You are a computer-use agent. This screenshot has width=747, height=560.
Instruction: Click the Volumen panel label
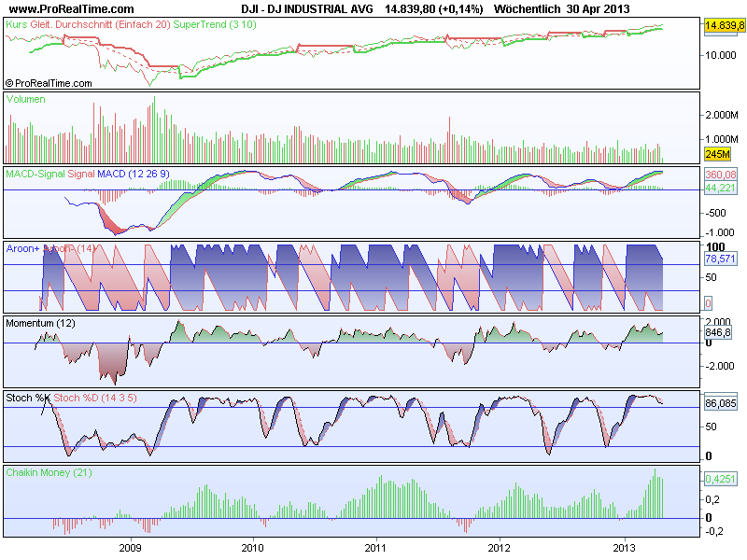coord(26,99)
